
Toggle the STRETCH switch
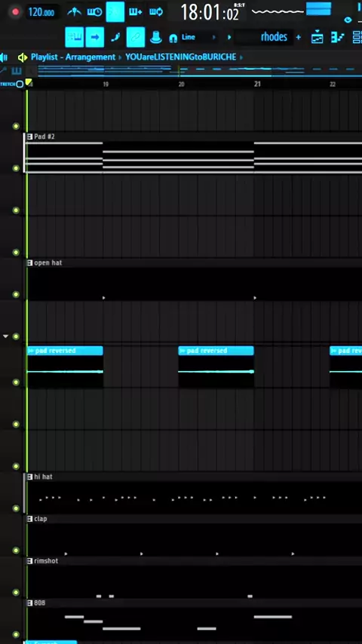click(x=20, y=84)
